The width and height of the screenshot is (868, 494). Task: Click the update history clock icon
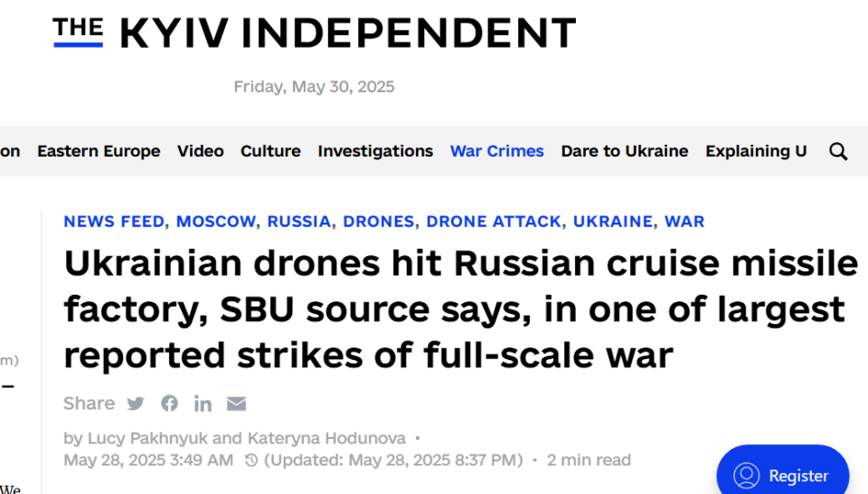click(251, 461)
